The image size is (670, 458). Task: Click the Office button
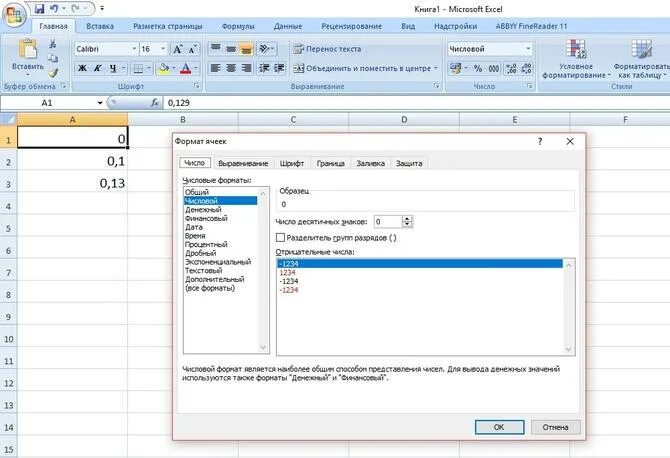coord(14,15)
